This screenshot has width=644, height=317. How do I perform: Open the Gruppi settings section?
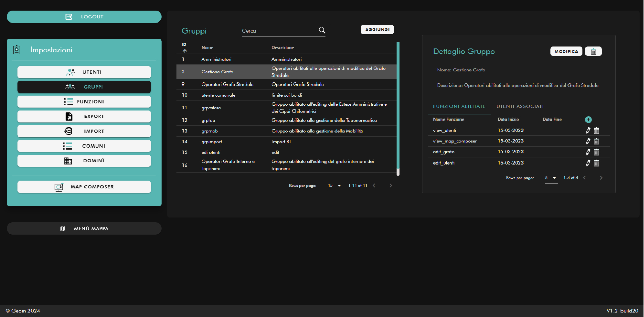click(x=84, y=87)
